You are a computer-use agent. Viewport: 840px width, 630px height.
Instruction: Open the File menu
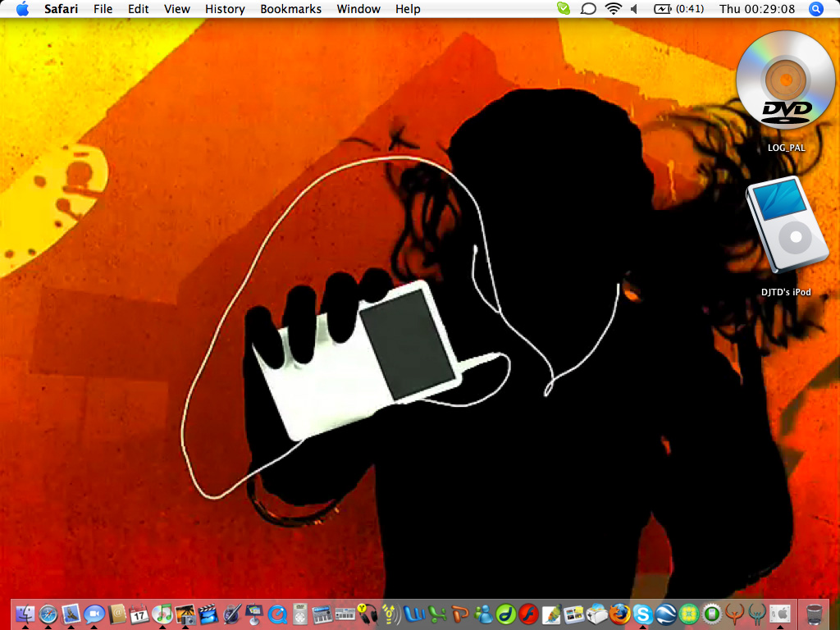103,9
